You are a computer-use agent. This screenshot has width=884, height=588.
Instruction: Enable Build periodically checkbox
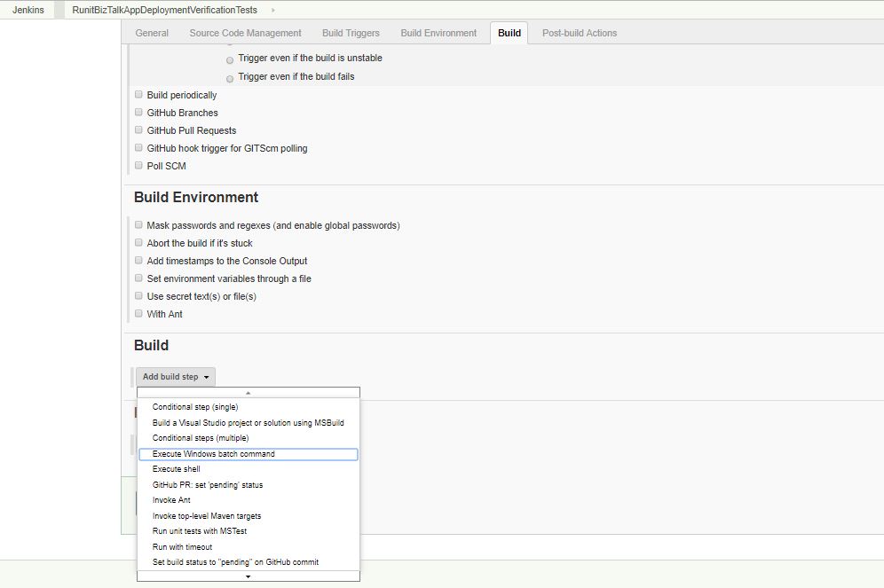(x=138, y=95)
